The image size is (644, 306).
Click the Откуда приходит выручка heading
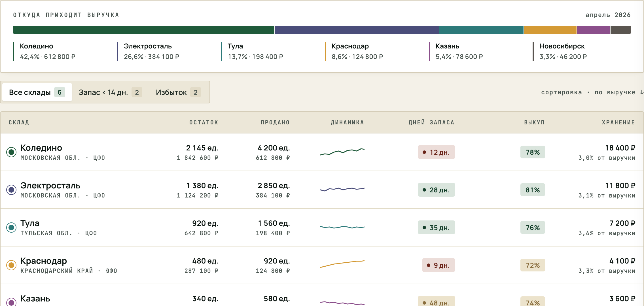(66, 15)
